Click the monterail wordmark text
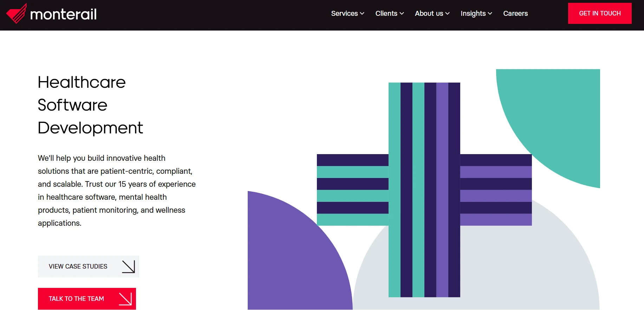 (63, 14)
